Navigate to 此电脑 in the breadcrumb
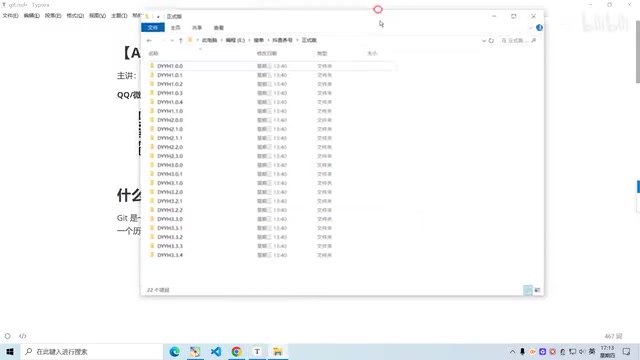This screenshot has width=640, height=360. coord(209,40)
